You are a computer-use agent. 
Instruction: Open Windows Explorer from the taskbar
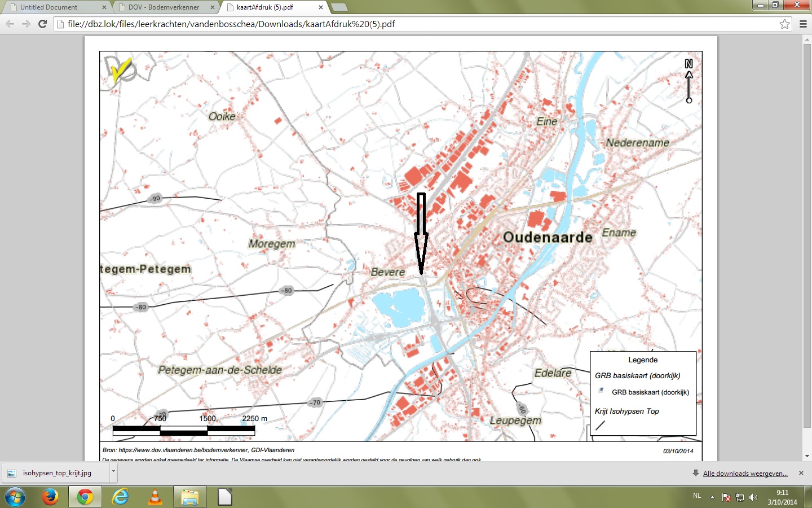pyautogui.click(x=189, y=497)
